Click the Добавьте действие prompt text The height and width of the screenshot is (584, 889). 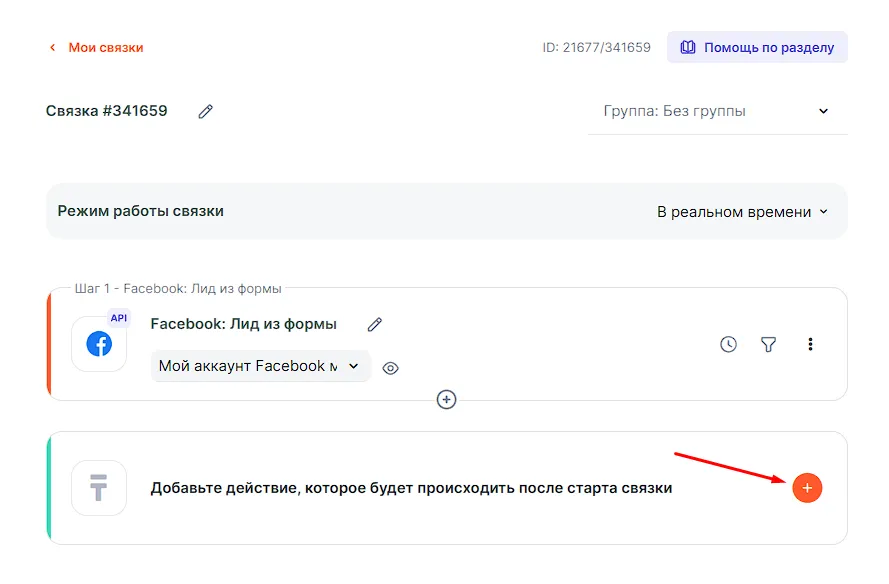411,488
